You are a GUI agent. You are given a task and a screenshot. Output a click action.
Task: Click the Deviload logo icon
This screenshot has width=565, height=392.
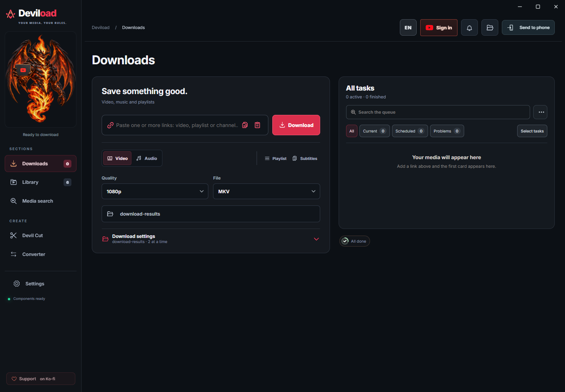[x=11, y=14]
